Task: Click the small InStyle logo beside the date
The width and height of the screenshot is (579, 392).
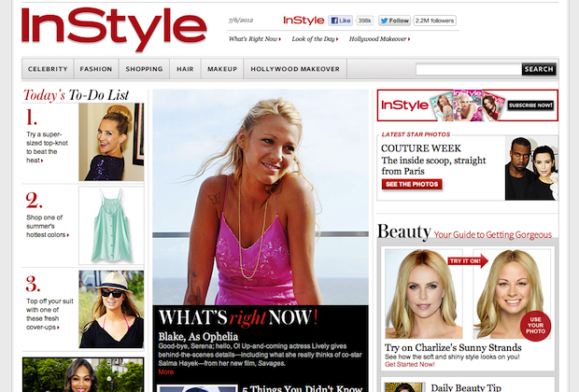Action: point(304,21)
